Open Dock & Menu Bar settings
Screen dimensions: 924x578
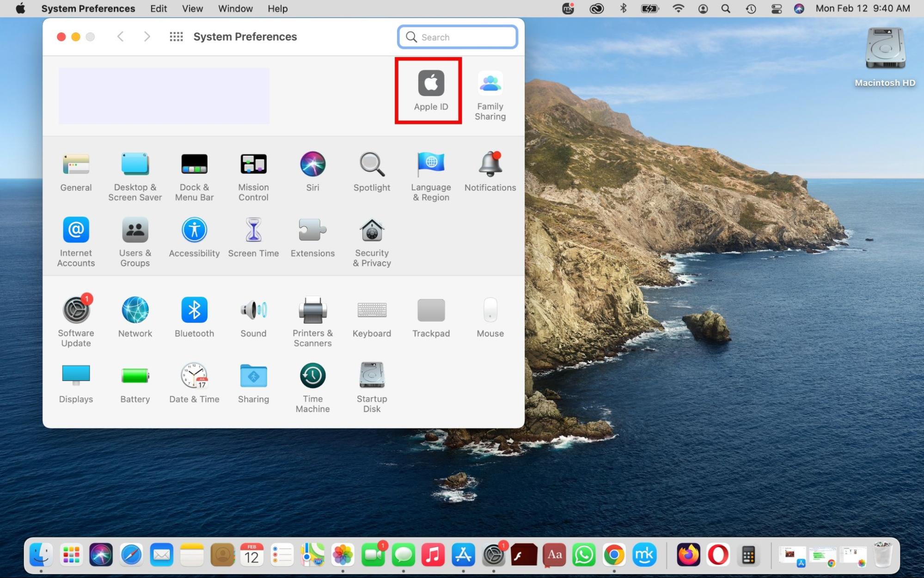pyautogui.click(x=194, y=177)
